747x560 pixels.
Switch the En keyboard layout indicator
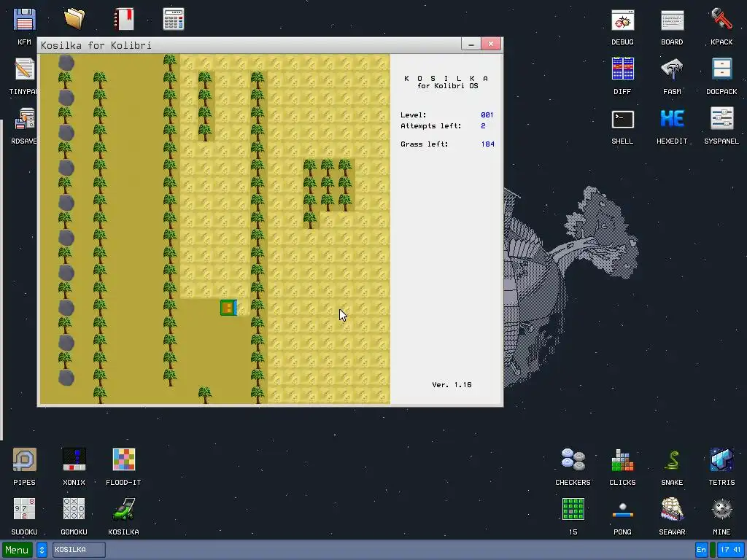pyautogui.click(x=701, y=550)
